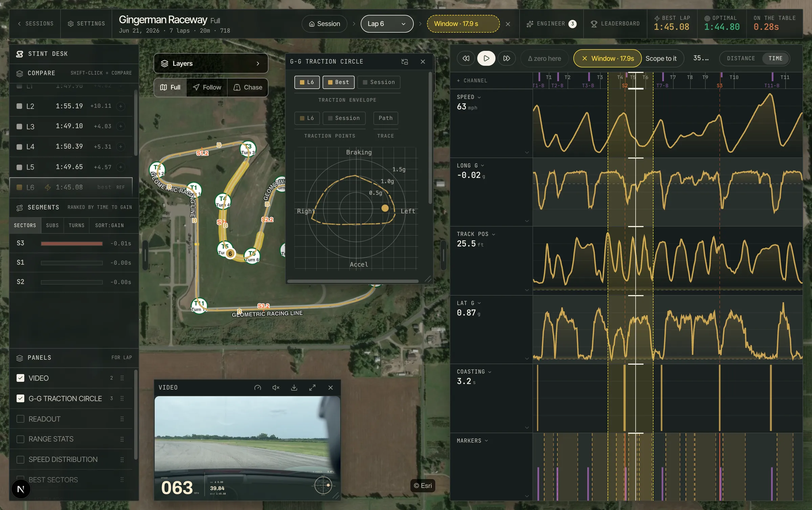Viewport: 812px width, 510px height.
Task: Open video speed gauge overlay icon
Action: [x=257, y=387]
